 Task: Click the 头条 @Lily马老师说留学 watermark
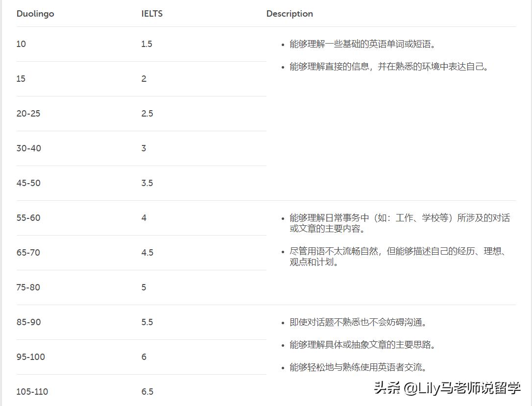[447, 388]
